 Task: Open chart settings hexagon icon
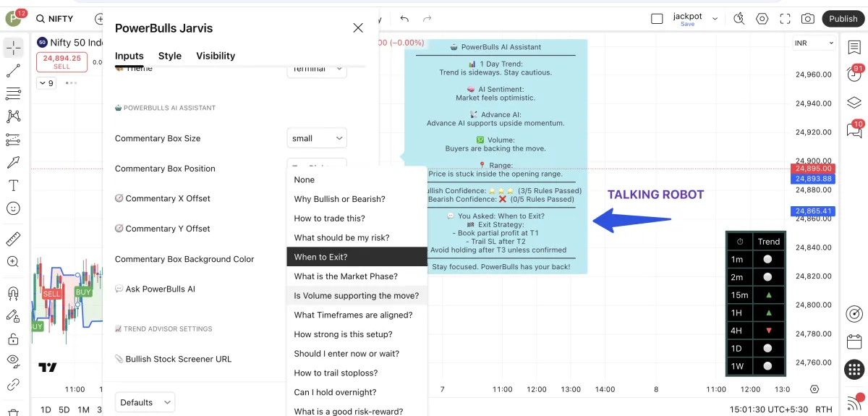pos(762,19)
